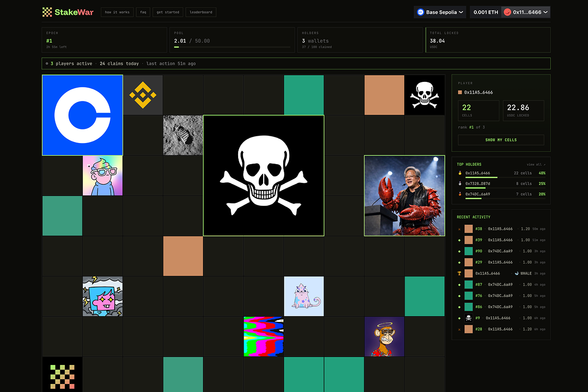Open the Bored Ape with halo cell
The width and height of the screenshot is (588, 392).
pos(385,336)
